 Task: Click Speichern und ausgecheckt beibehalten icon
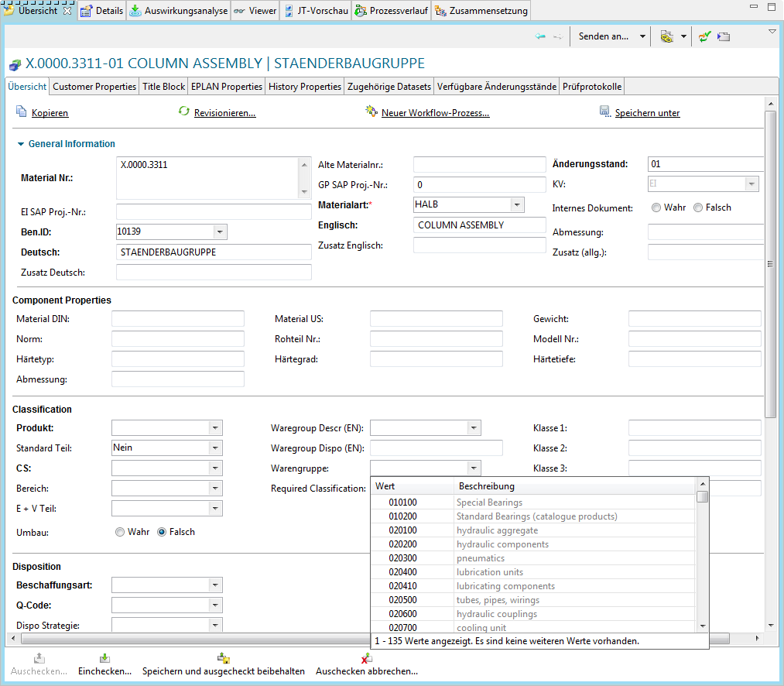[224, 658]
